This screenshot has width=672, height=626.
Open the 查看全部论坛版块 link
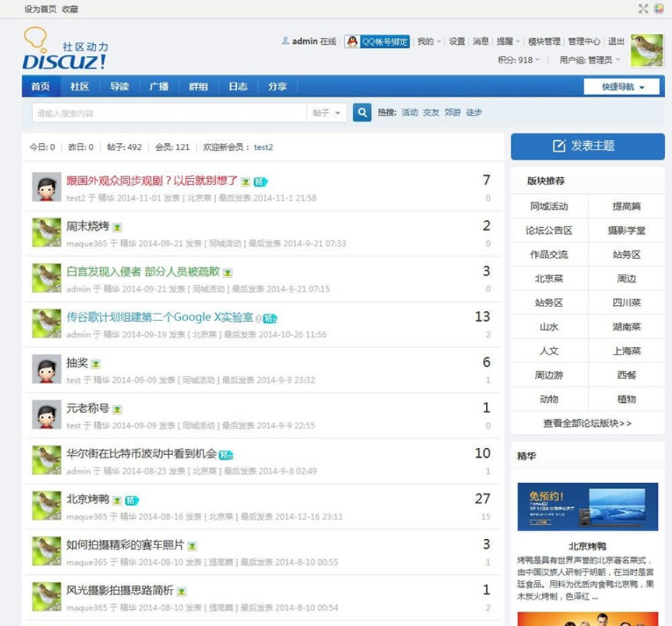click(x=587, y=421)
